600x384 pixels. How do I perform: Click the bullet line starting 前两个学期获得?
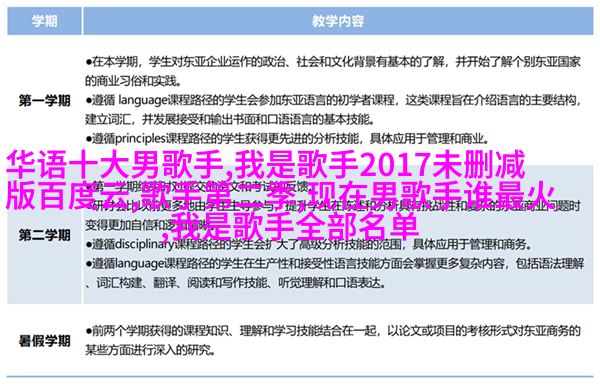coord(333,331)
